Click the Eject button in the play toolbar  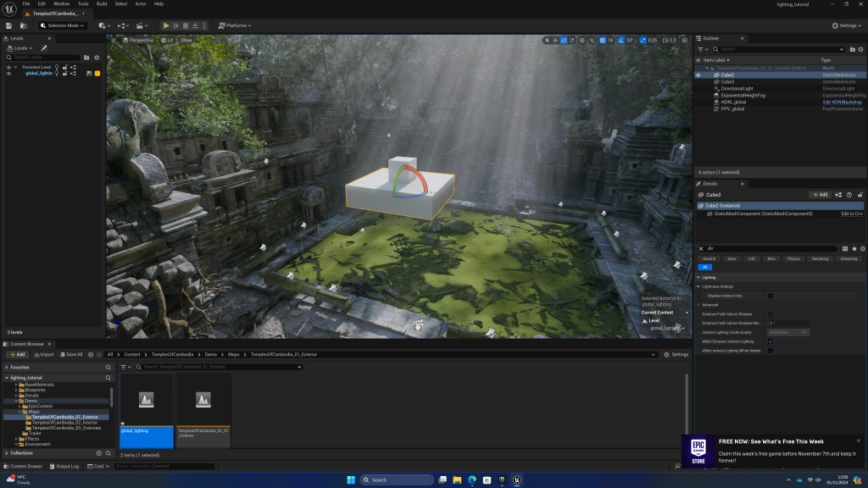195,25
